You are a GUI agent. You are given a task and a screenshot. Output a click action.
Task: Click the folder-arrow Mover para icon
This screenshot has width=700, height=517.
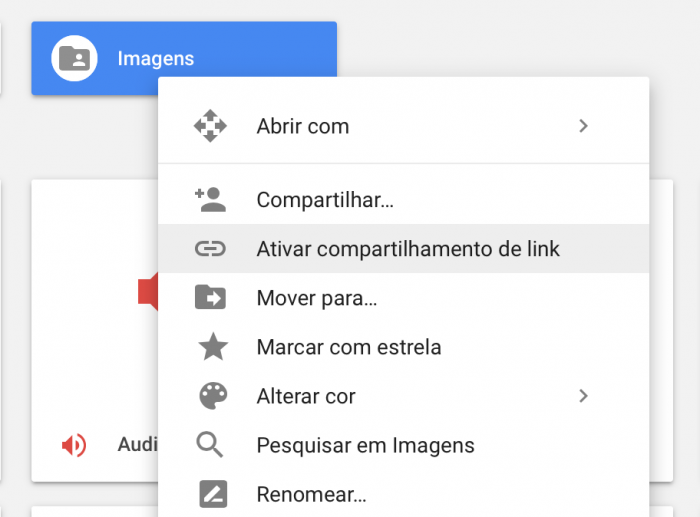210,297
